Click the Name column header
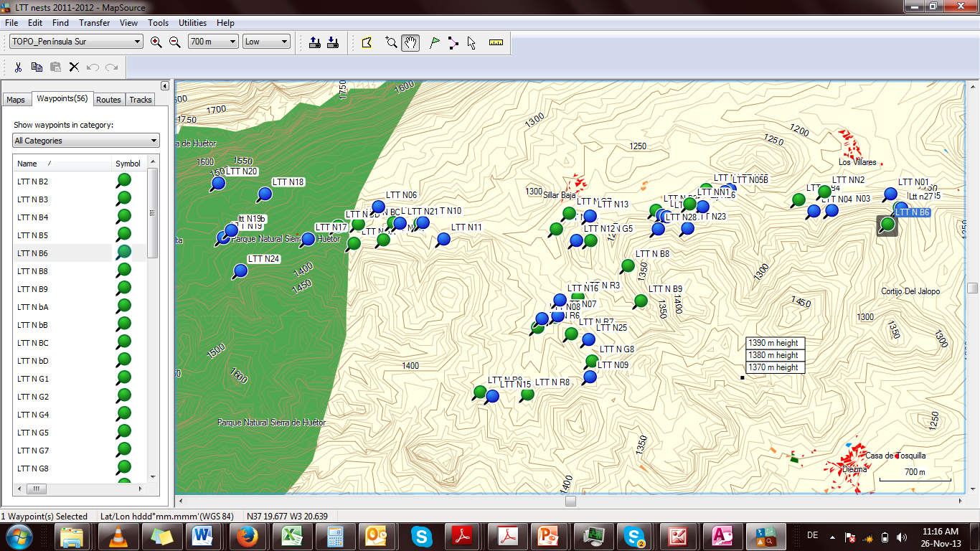 [x=62, y=164]
